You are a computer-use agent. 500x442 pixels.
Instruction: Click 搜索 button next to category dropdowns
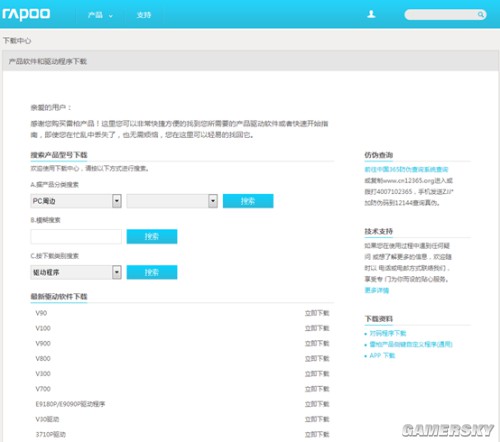point(248,201)
